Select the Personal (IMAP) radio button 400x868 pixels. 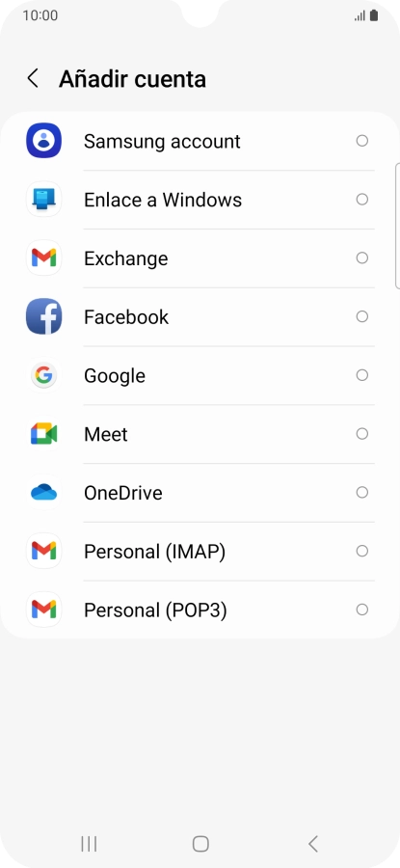click(x=362, y=552)
